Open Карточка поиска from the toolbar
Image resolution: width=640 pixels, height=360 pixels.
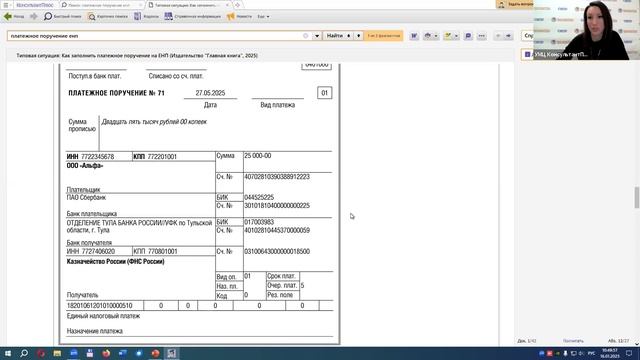click(x=108, y=16)
